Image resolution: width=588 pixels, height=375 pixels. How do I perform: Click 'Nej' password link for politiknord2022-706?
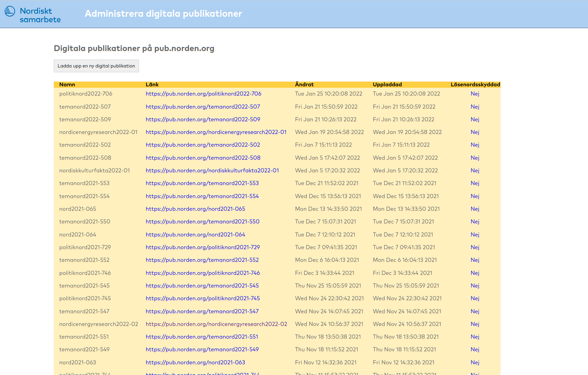[475, 94]
